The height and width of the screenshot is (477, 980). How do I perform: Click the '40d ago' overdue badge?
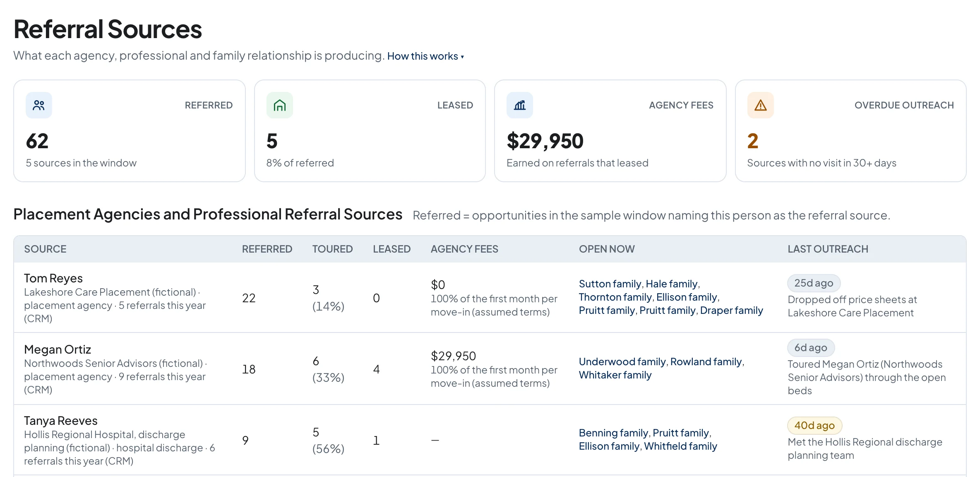(814, 426)
